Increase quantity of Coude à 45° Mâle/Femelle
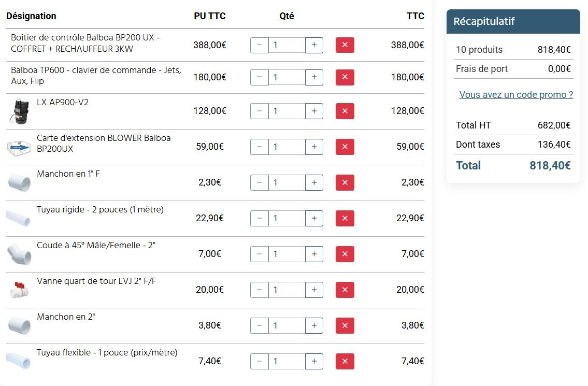Screen dimensions: 588x386 [x=314, y=254]
